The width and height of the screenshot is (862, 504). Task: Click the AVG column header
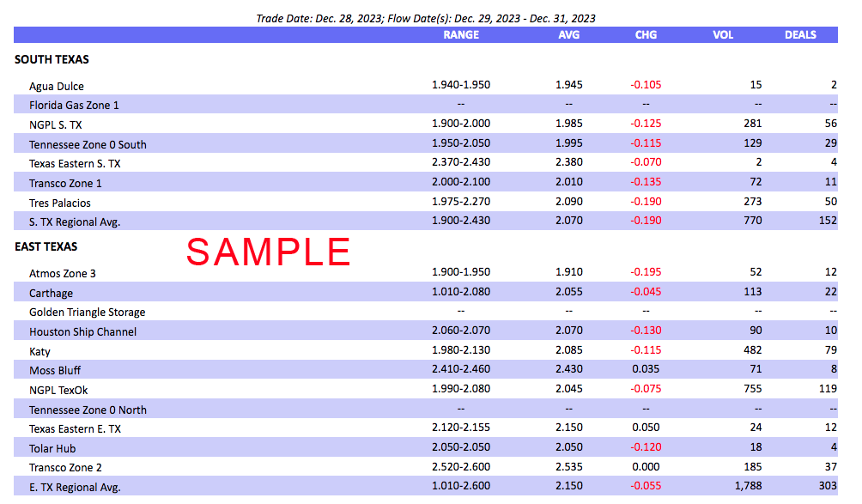click(568, 35)
